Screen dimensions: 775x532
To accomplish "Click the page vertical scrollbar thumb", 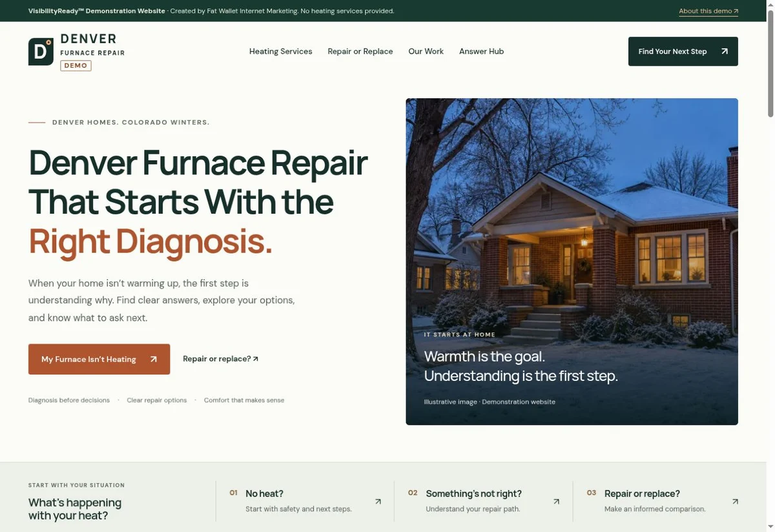I will [x=770, y=65].
